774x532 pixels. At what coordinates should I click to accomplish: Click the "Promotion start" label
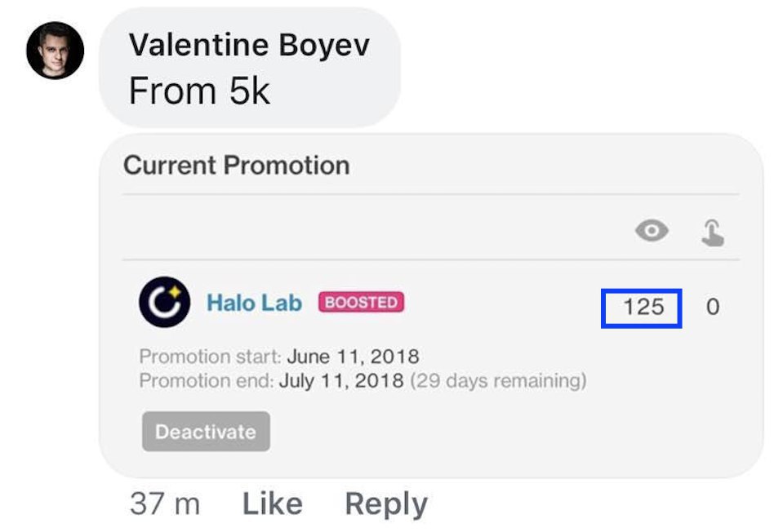pos(210,357)
